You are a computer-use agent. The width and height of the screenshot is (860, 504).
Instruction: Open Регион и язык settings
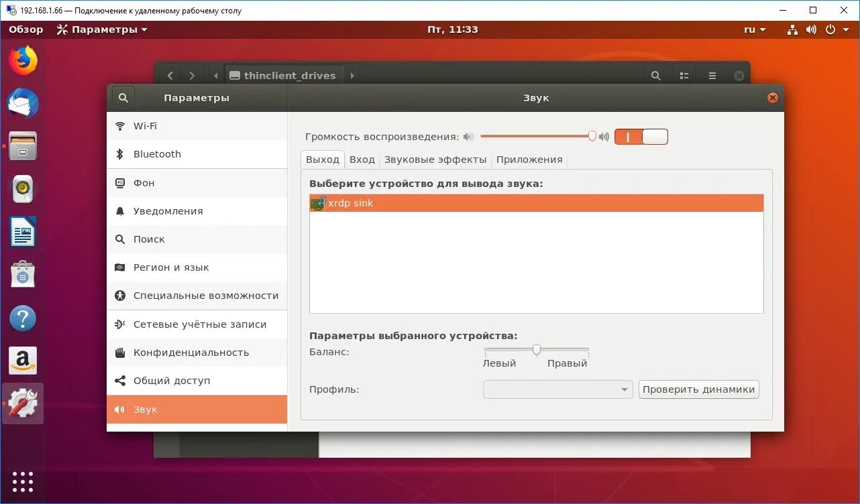197,267
